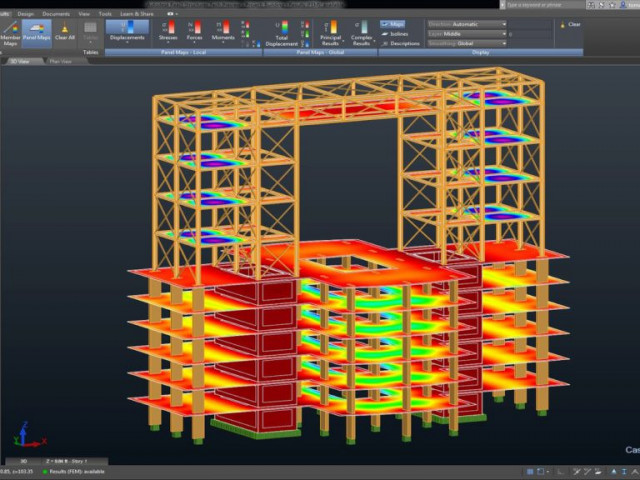Open Complex Results maps
Screen dimensions: 640x480
(361, 33)
